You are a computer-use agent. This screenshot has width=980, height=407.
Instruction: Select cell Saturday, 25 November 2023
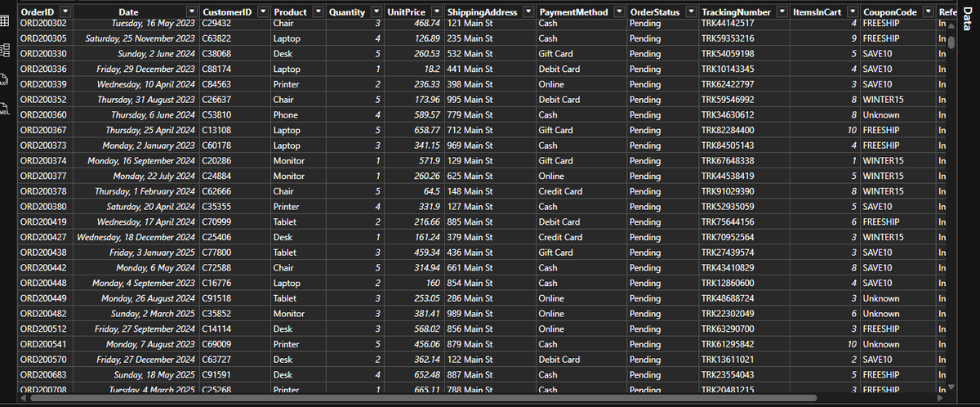136,38
